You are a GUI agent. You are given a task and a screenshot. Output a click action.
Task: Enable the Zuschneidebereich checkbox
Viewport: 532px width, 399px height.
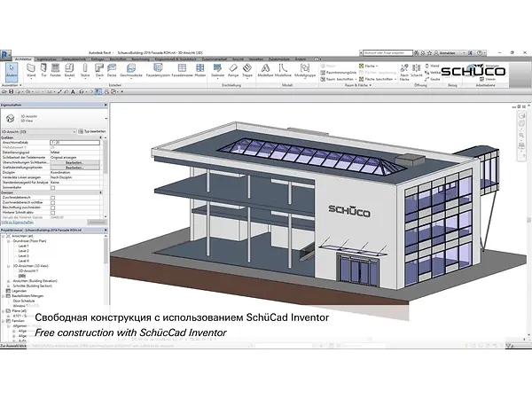tap(52, 198)
